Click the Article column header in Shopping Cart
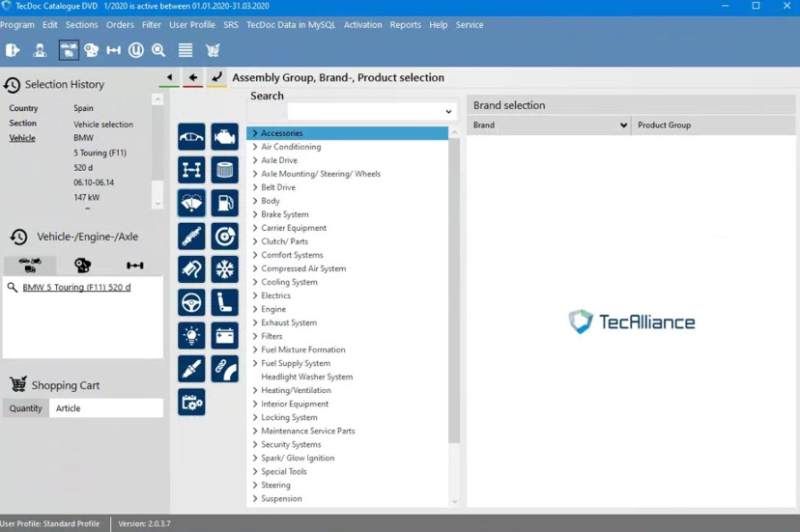800x532 pixels. (106, 408)
